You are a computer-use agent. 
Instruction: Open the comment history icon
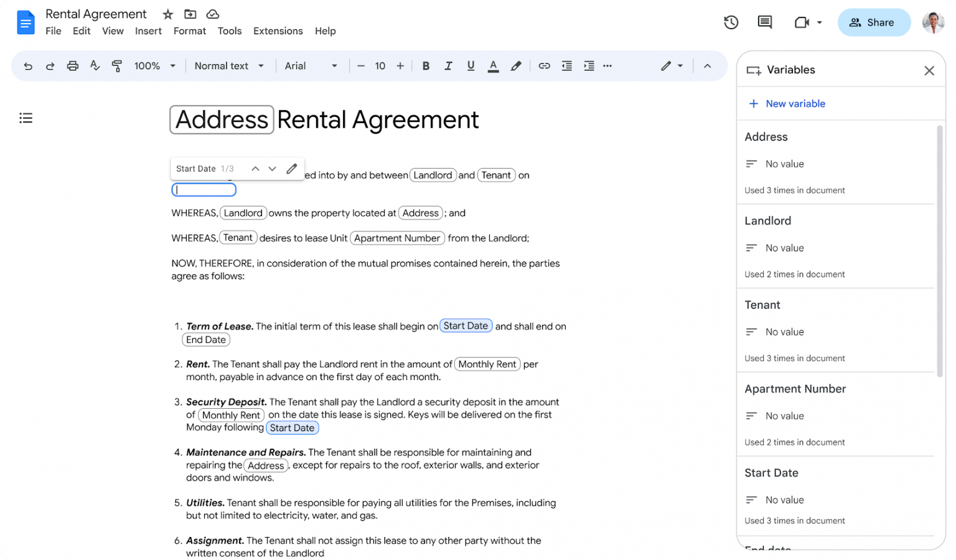pos(764,22)
